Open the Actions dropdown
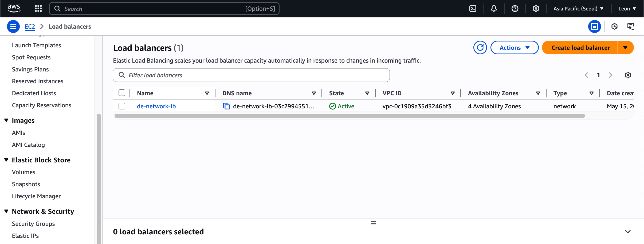This screenshot has height=244, width=644. pos(514,48)
